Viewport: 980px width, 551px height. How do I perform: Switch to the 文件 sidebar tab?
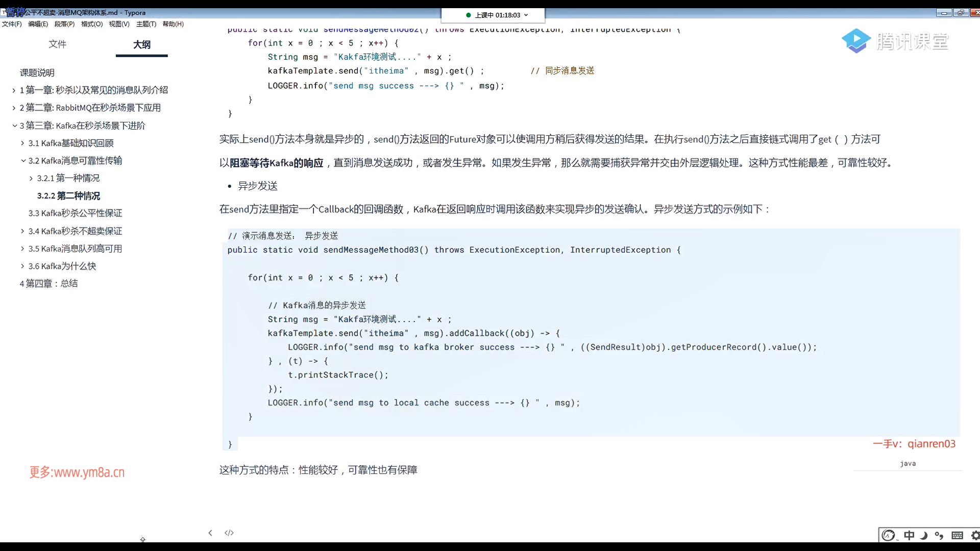(x=57, y=44)
